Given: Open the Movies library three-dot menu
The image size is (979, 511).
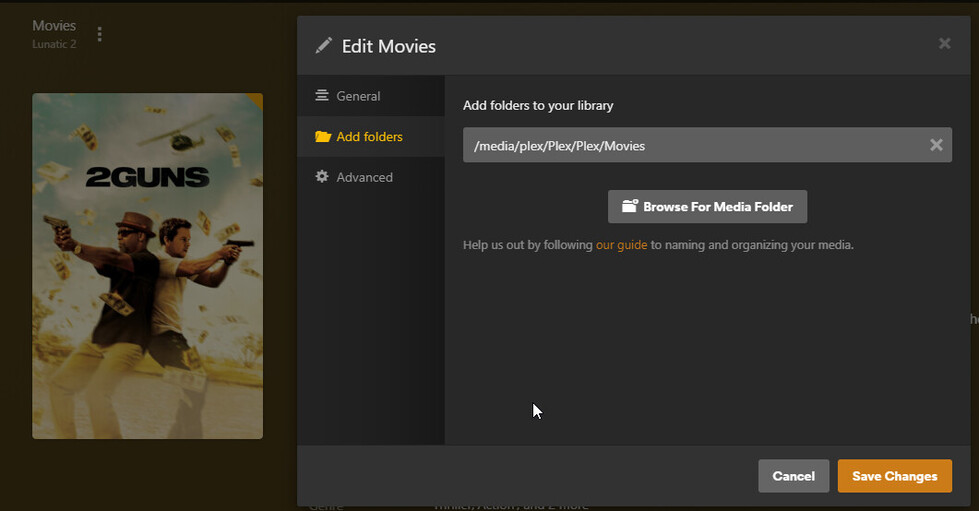Looking at the screenshot, I should (99, 34).
